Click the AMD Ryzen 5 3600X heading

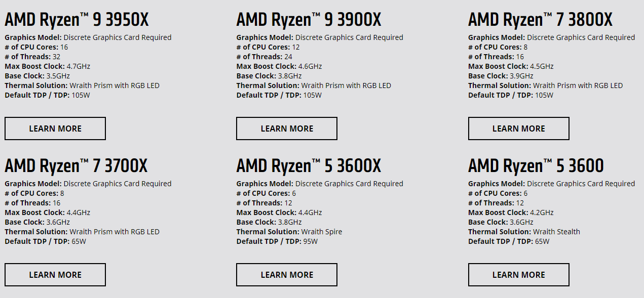pyautogui.click(x=309, y=166)
